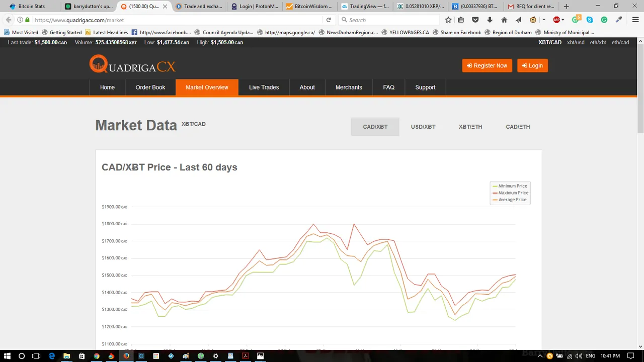Open the Order Book navigation item
Image resolution: width=644 pixels, height=362 pixels.
click(150, 87)
